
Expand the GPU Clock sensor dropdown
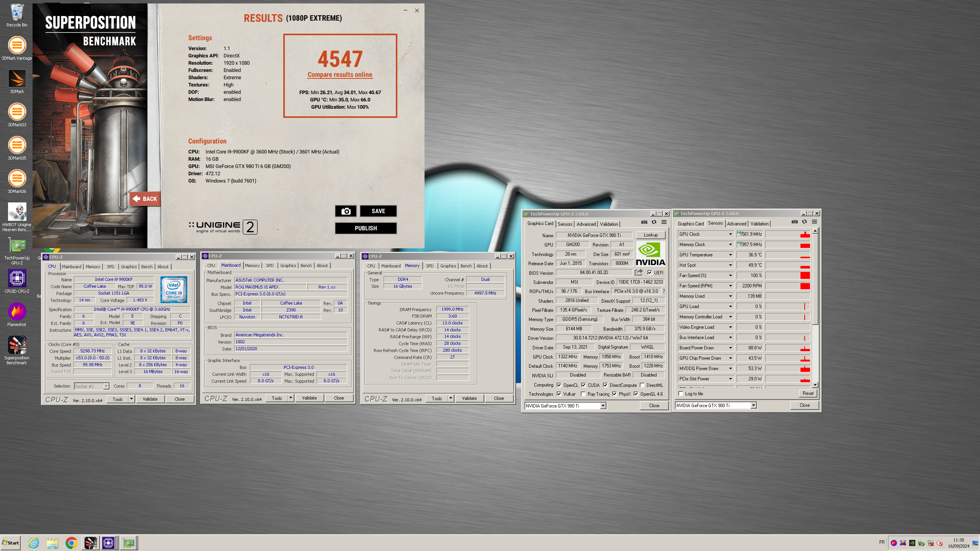point(730,234)
